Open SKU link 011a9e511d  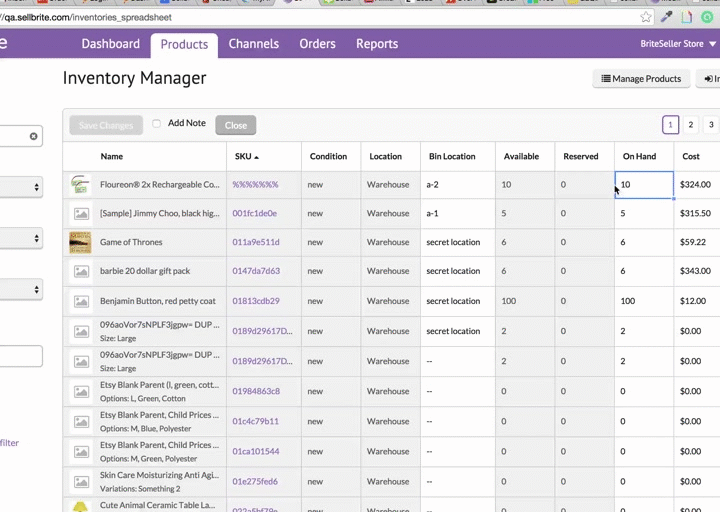point(256,242)
